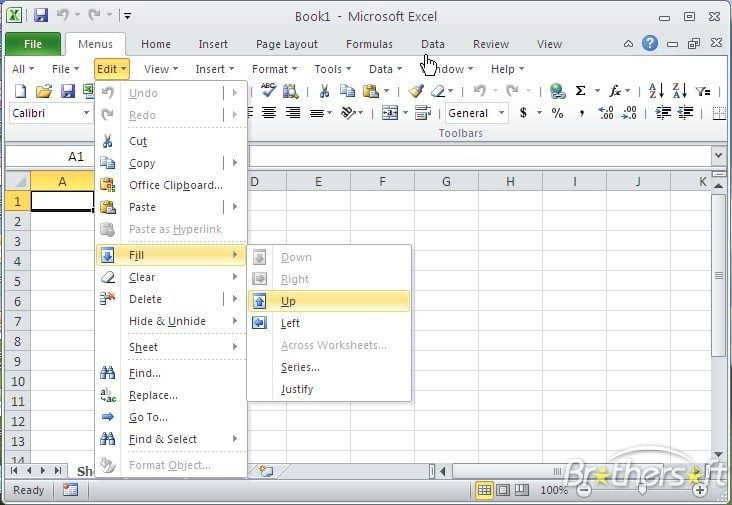Click the column G header
The height and width of the screenshot is (505, 732).
point(446,182)
